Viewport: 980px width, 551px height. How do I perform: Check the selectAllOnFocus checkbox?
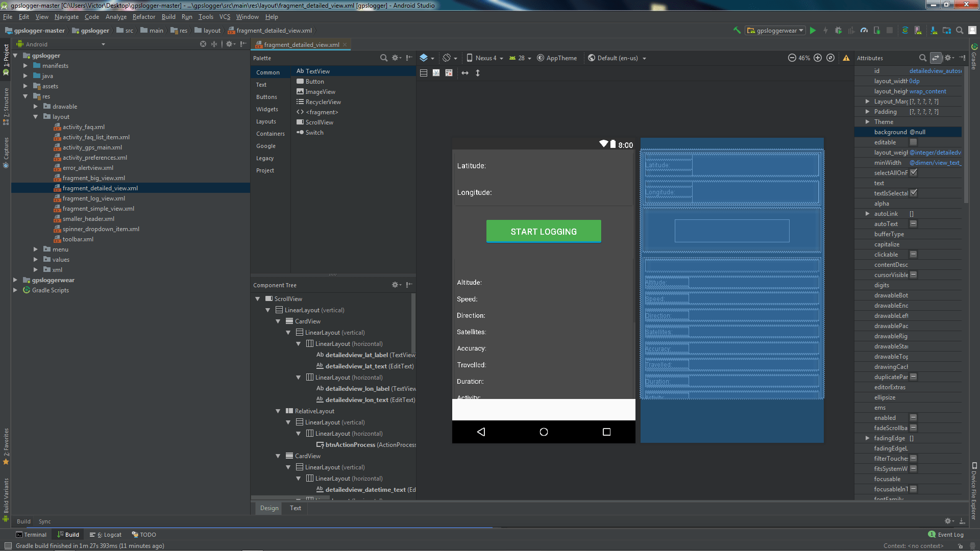(x=914, y=172)
